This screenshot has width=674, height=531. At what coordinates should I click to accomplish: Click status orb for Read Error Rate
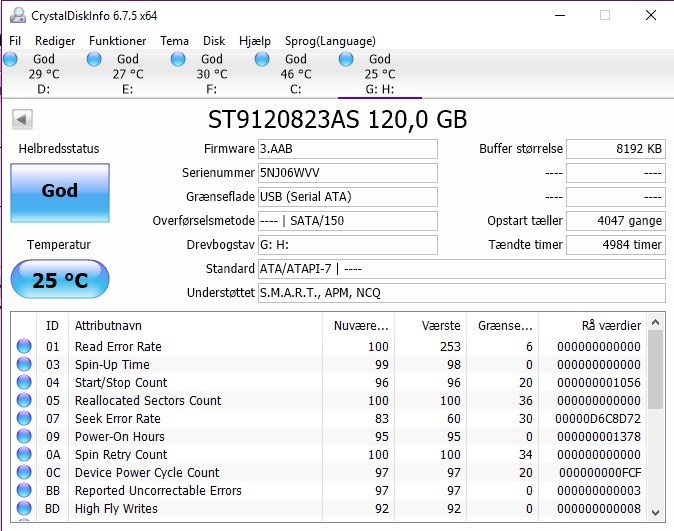tap(24, 346)
